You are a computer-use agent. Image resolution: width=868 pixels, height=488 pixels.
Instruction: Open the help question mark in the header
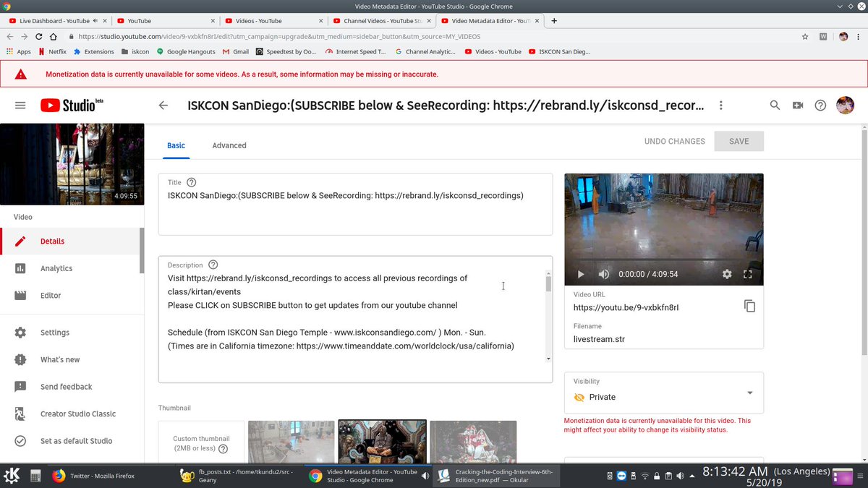click(820, 106)
